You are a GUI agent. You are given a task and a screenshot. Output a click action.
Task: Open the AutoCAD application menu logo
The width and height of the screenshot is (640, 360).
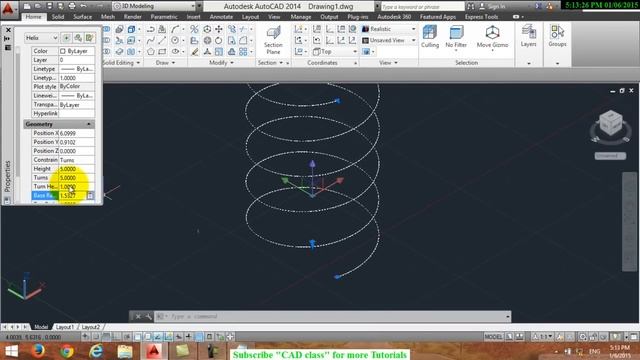[8, 9]
